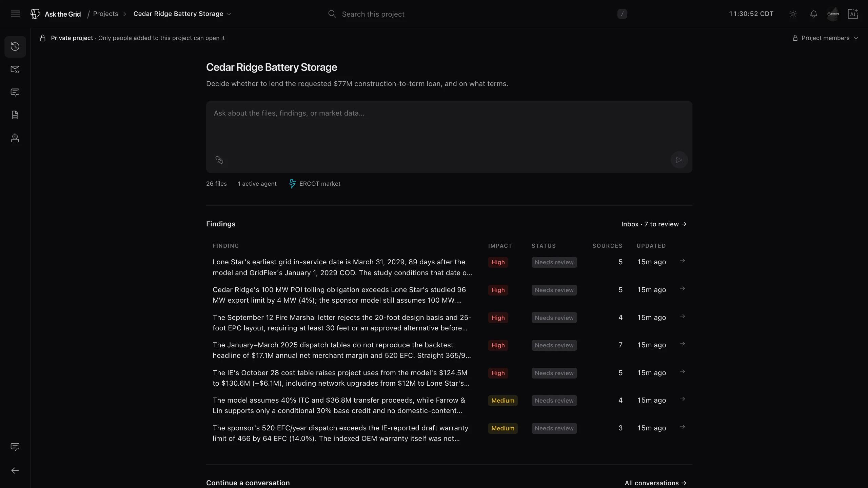
Task: Sort by the FINDING column header
Action: tap(226, 246)
